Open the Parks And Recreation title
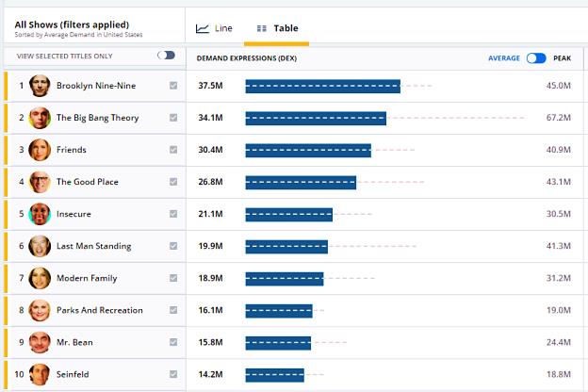The height and width of the screenshot is (392, 588). point(99,310)
